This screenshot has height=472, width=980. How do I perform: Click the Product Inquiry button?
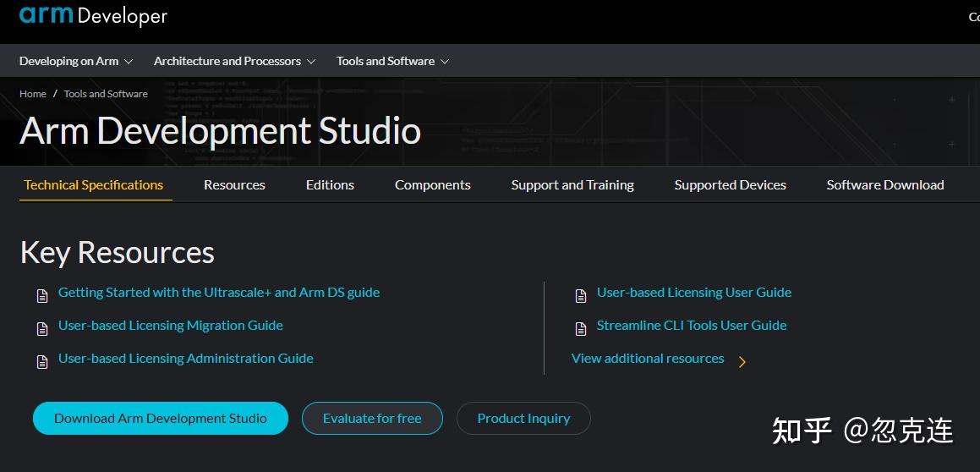[523, 418]
